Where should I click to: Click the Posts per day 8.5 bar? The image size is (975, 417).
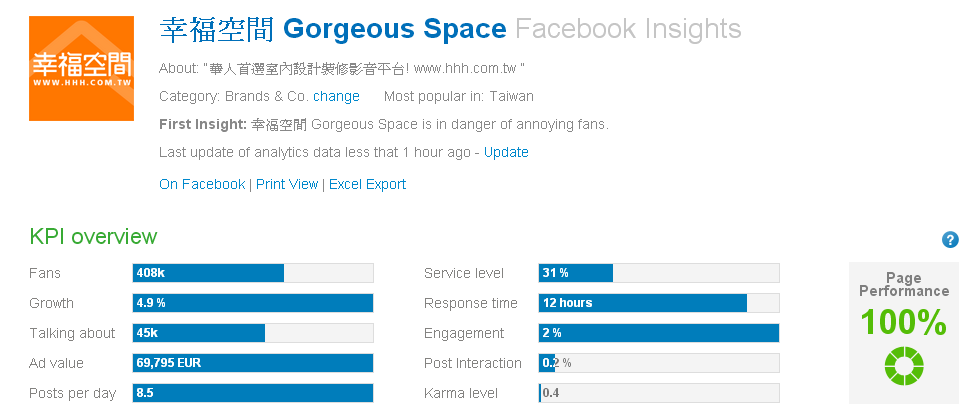253,393
